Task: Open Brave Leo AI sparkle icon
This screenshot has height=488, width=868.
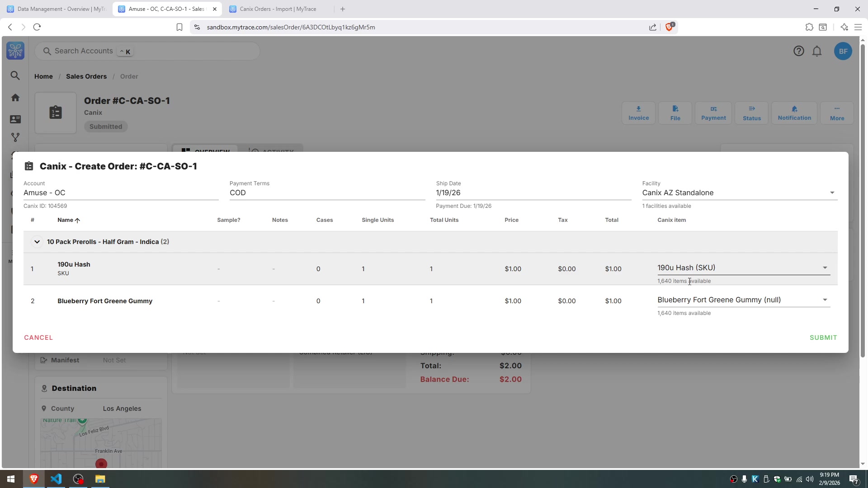Action: point(844,27)
